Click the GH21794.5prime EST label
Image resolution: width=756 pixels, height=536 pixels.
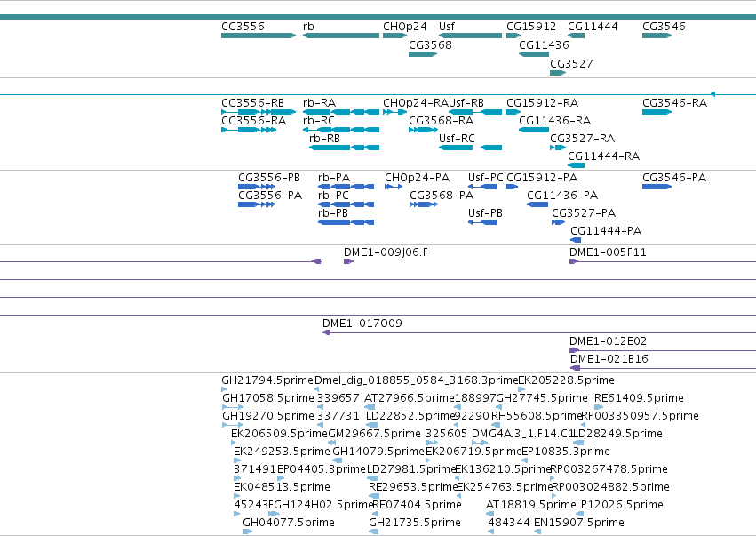click(267, 380)
